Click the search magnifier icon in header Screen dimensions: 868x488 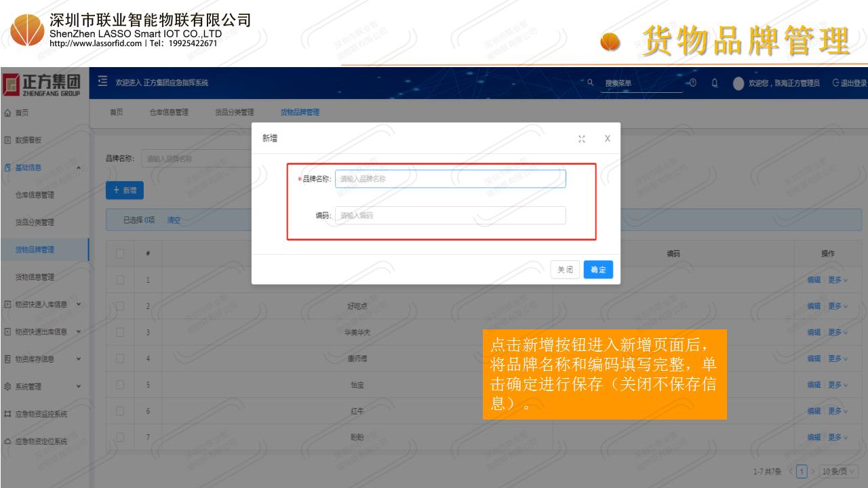pyautogui.click(x=591, y=83)
